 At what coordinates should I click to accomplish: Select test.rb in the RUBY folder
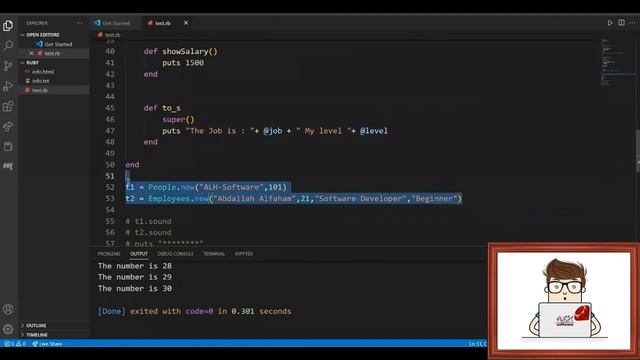tap(40, 90)
